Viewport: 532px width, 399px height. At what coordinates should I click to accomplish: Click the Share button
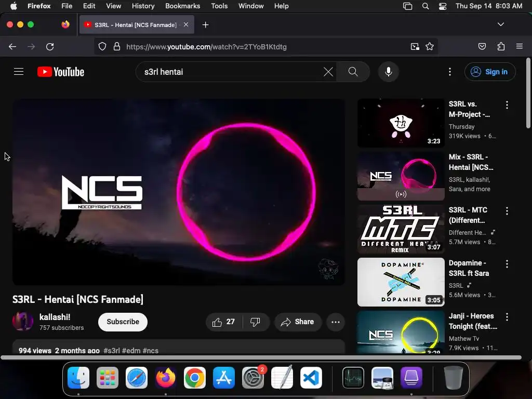pyautogui.click(x=298, y=322)
